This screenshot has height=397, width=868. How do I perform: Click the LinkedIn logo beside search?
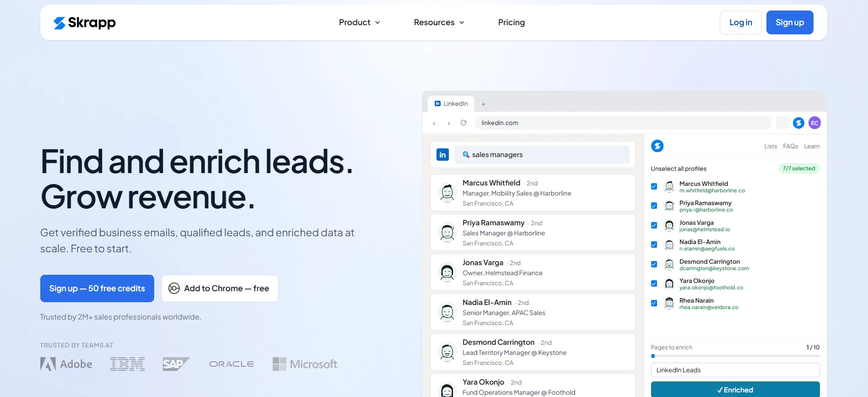(442, 155)
